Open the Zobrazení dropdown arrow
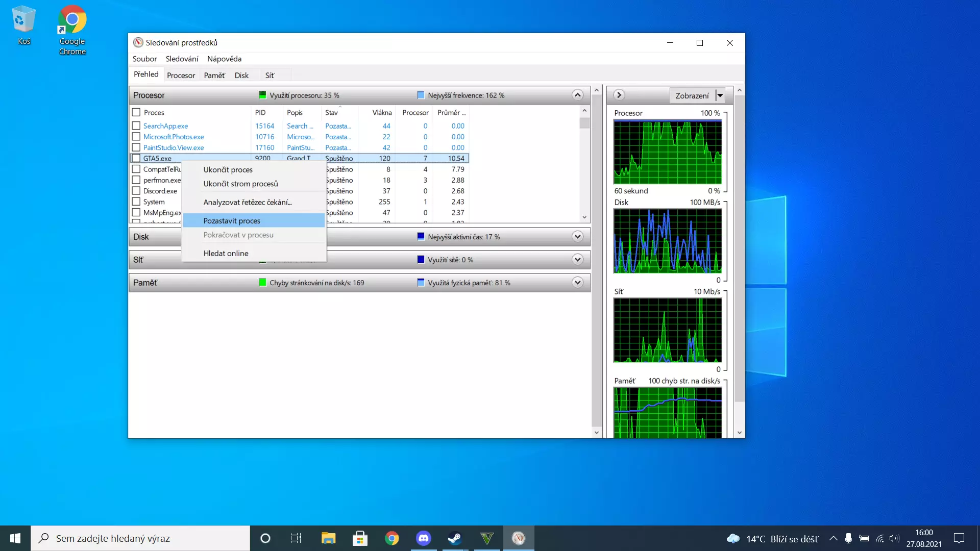This screenshot has height=551, width=980. [x=720, y=95]
